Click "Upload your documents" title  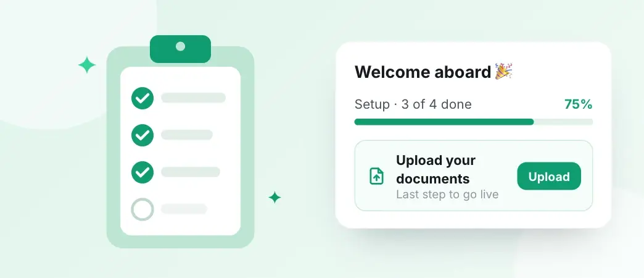tap(436, 169)
